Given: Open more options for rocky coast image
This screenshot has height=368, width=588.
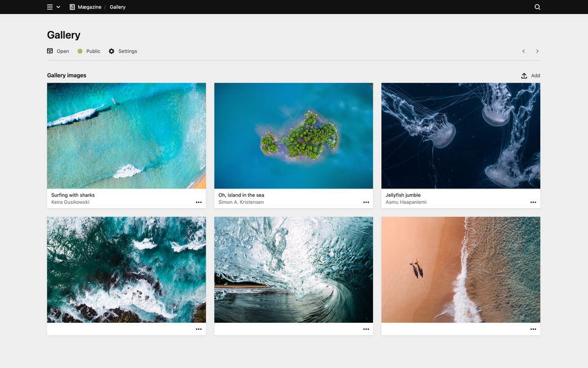Looking at the screenshot, I should pyautogui.click(x=199, y=329).
